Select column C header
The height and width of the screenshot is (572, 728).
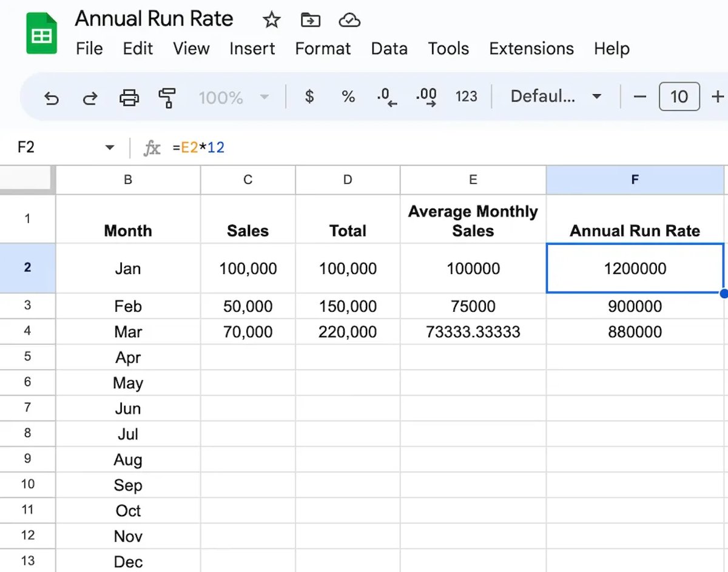248,180
